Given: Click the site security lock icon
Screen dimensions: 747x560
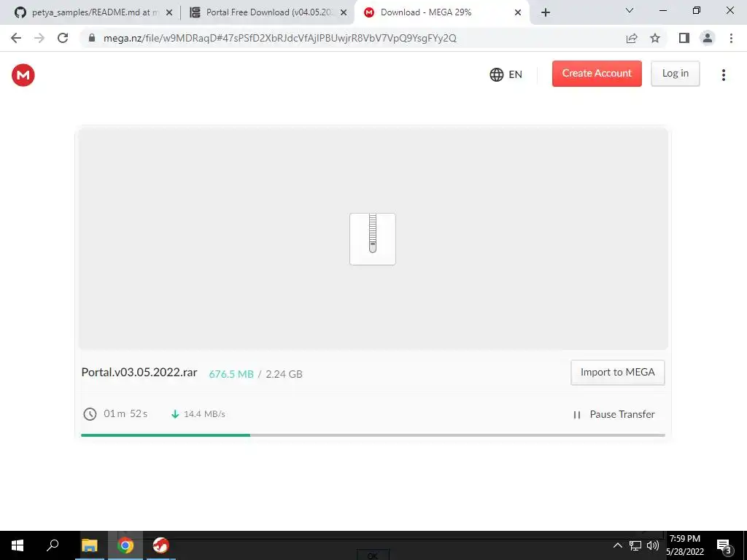Looking at the screenshot, I should point(92,38).
